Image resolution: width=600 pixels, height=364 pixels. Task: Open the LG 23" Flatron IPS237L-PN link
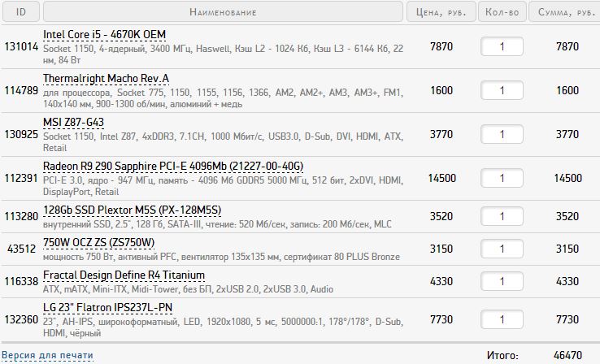107,308
